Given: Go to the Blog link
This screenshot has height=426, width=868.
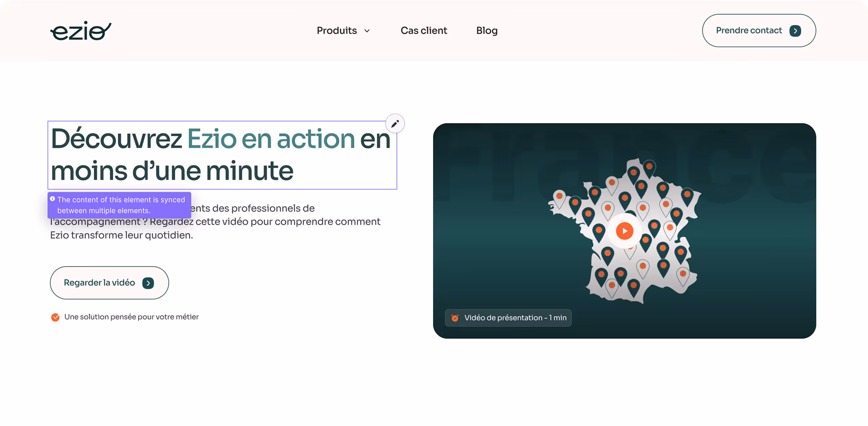Looking at the screenshot, I should pos(486,31).
